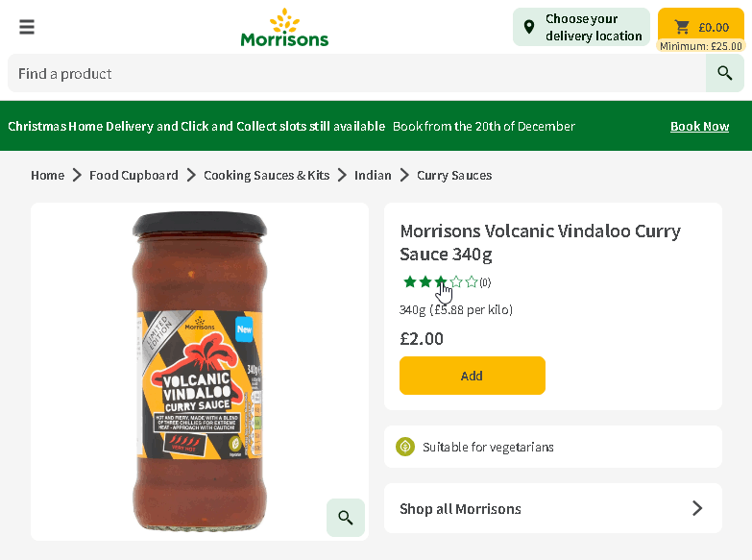Viewport: 752px width, 560px height.
Task: Open the hamburger navigation menu
Action: (27, 27)
